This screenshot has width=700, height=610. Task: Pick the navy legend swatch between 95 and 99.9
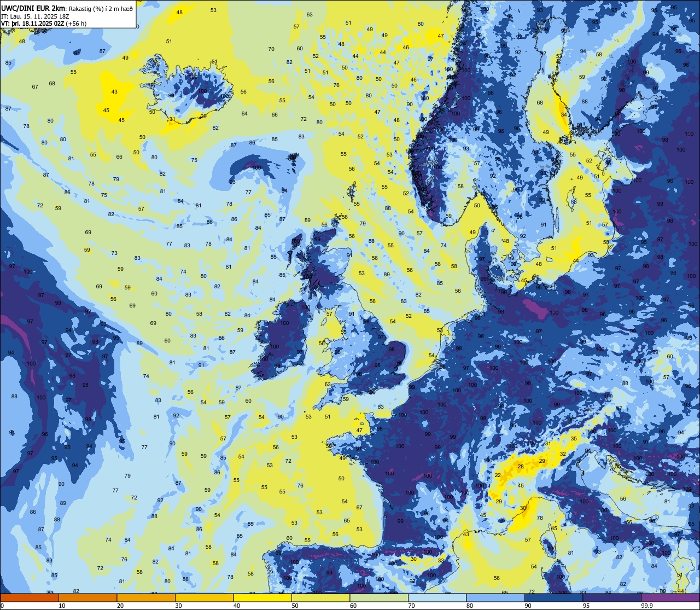point(612,597)
